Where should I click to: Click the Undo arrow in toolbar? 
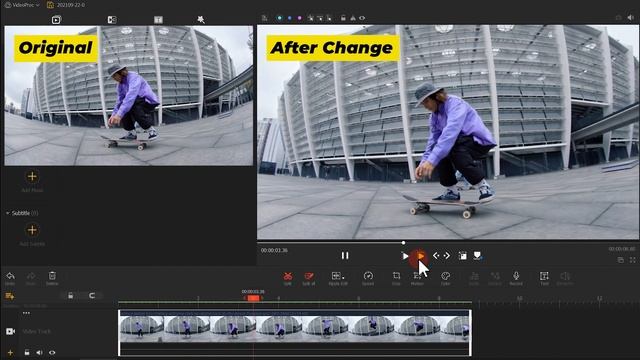[10, 276]
